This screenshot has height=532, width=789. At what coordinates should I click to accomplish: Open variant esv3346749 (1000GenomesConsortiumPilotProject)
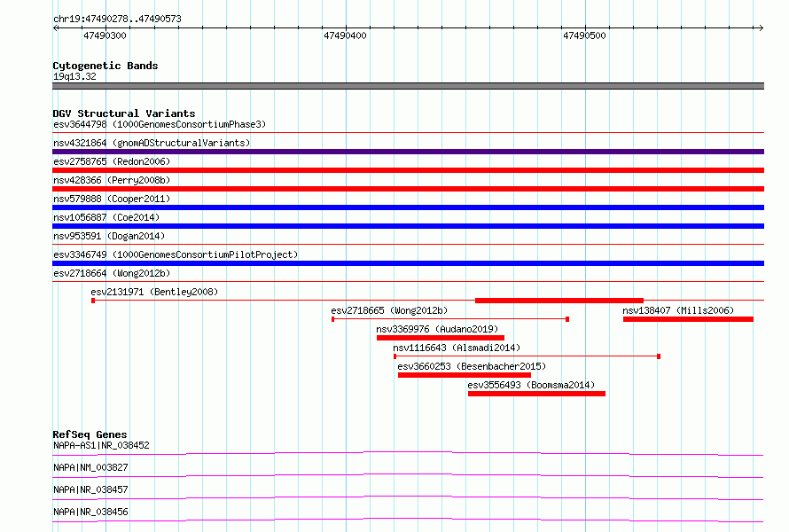point(176,254)
